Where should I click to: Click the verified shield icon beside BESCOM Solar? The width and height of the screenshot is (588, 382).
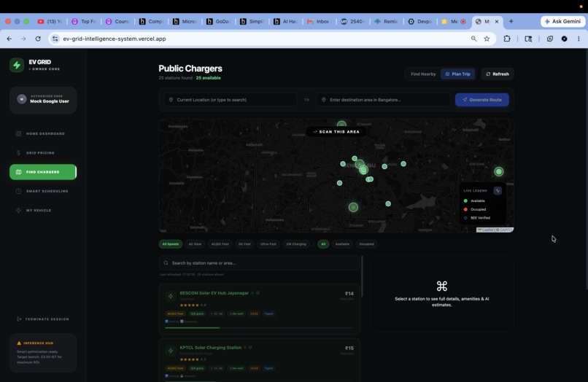258,293
